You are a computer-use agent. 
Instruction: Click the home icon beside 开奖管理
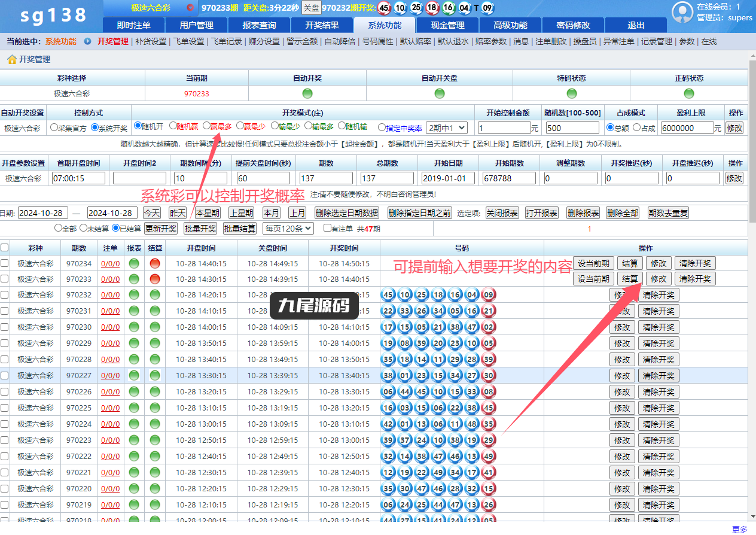(11, 59)
